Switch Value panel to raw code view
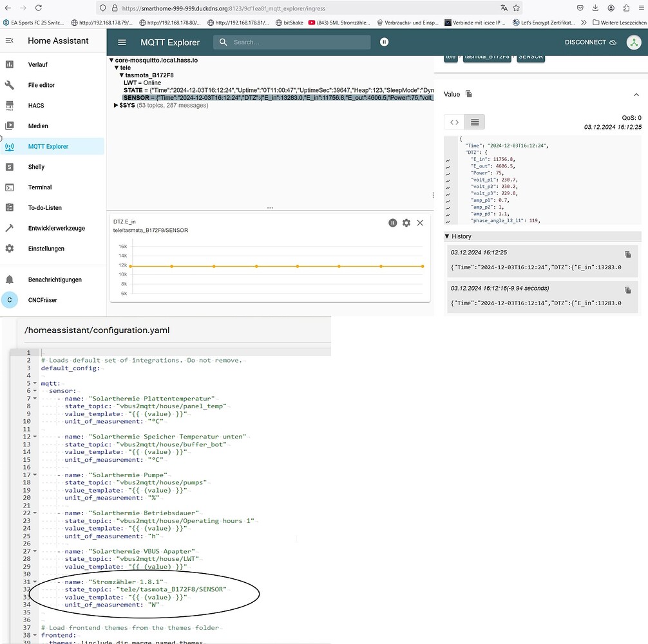Screen dimensions: 648x644 [x=454, y=121]
